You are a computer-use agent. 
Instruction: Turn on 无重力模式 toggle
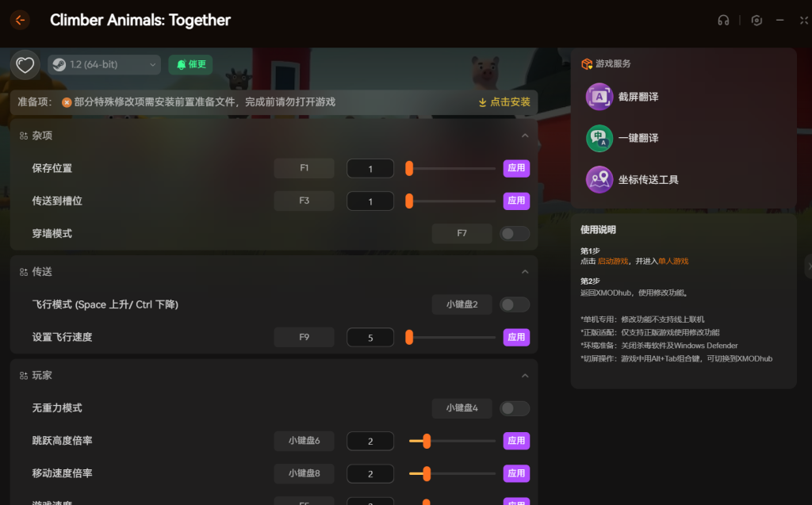click(x=514, y=408)
